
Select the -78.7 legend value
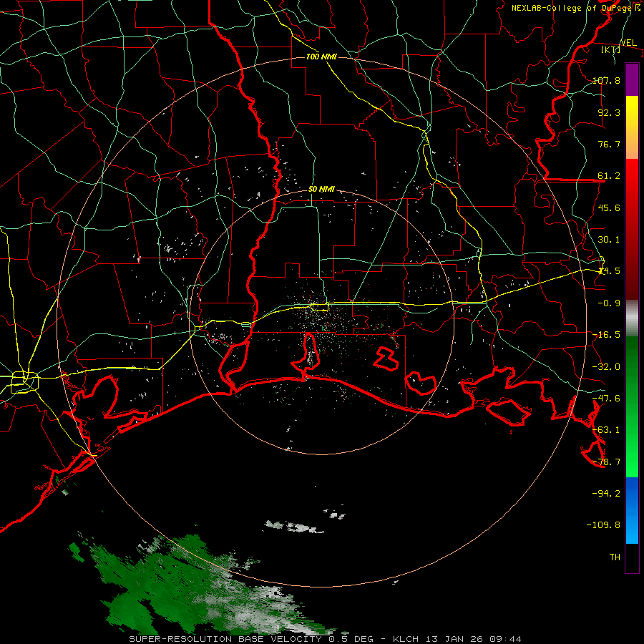[606, 462]
